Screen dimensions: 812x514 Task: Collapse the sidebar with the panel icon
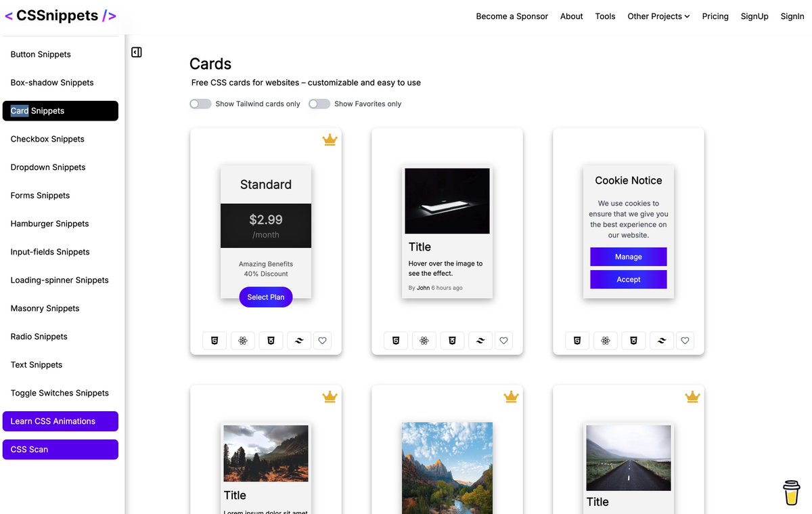(x=137, y=52)
